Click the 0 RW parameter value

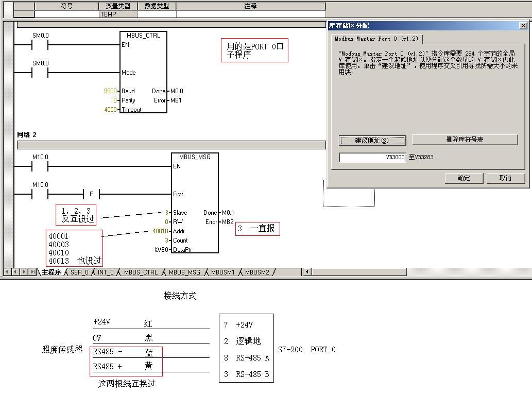pos(166,222)
